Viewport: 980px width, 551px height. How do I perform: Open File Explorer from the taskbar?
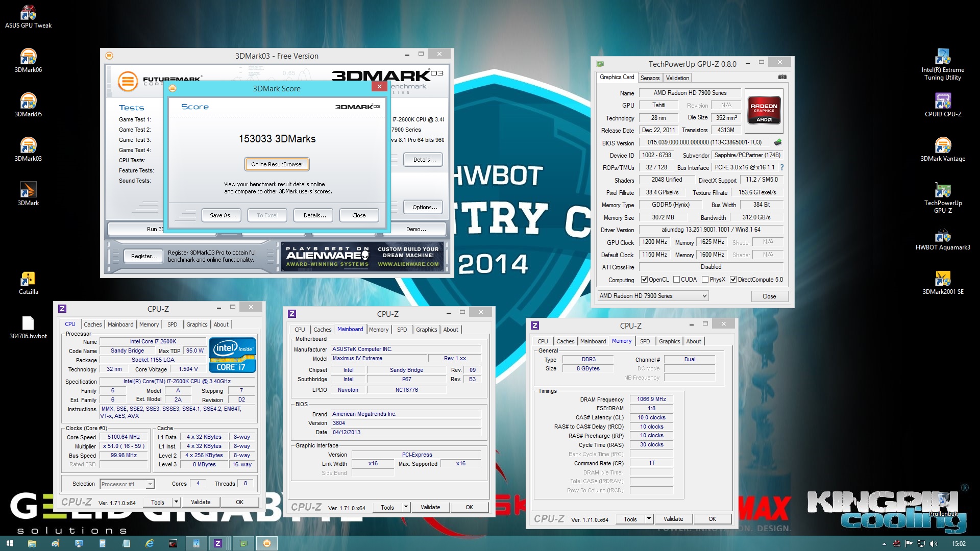32,543
